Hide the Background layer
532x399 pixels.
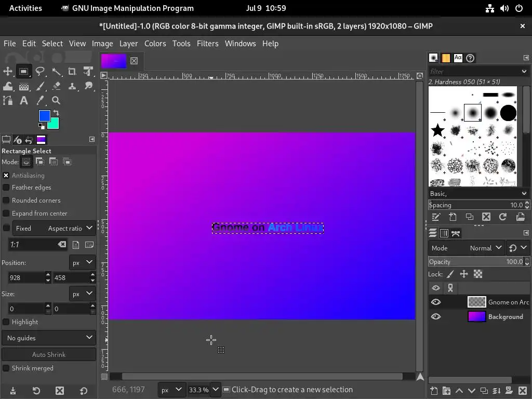click(x=436, y=316)
